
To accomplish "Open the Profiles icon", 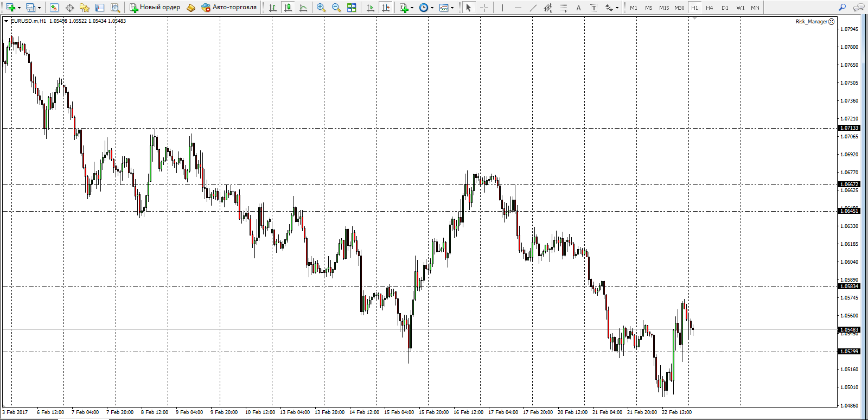I will [30, 8].
